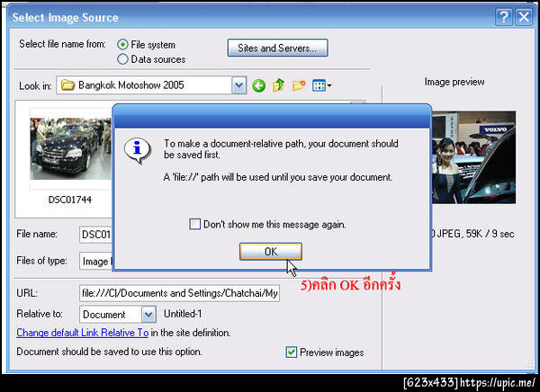This screenshot has width=540, height=392.
Task: Click the Image preview label
Action: click(x=454, y=82)
